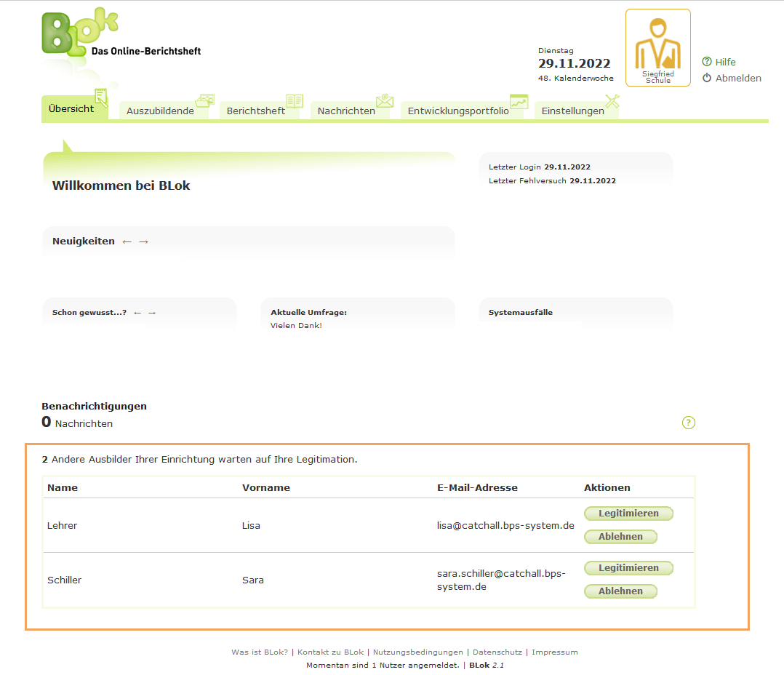The image size is (784, 675).
Task: Click the chart icon on Entwicklungsportfolio tab
Action: tap(519, 103)
